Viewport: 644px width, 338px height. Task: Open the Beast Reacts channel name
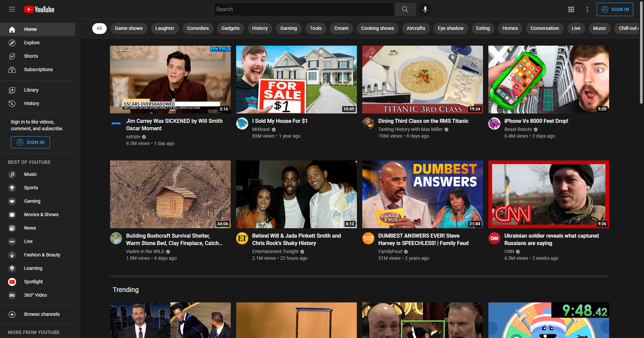pos(518,130)
